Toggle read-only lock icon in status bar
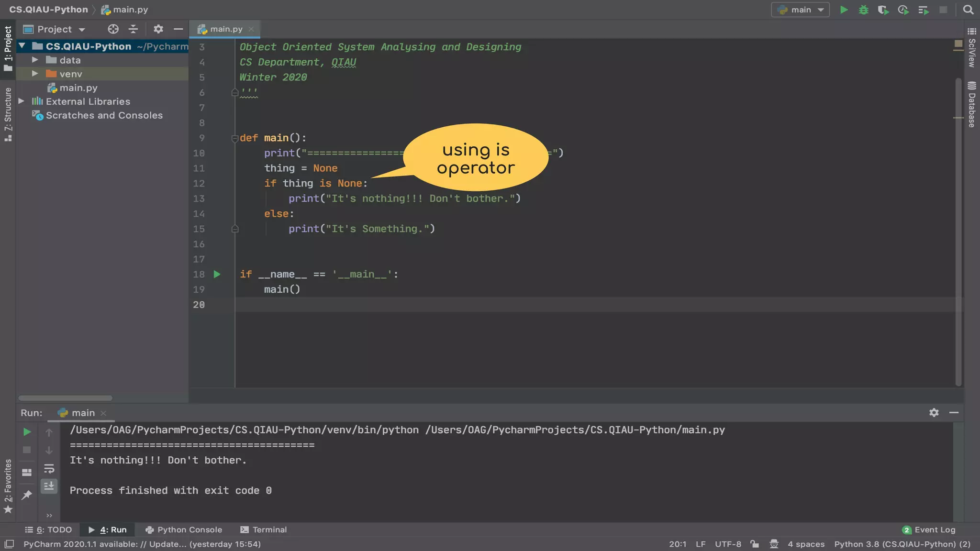The image size is (980, 551). coord(755,544)
